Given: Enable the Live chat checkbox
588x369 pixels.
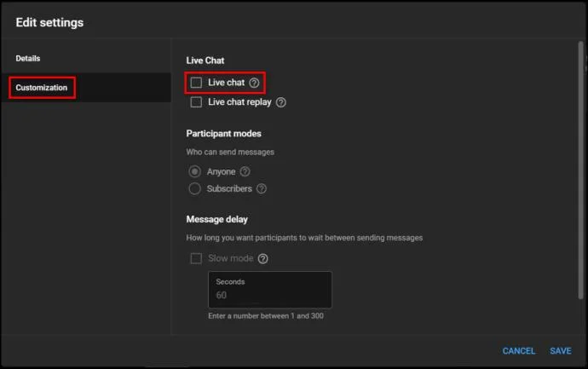Looking at the screenshot, I should (196, 83).
